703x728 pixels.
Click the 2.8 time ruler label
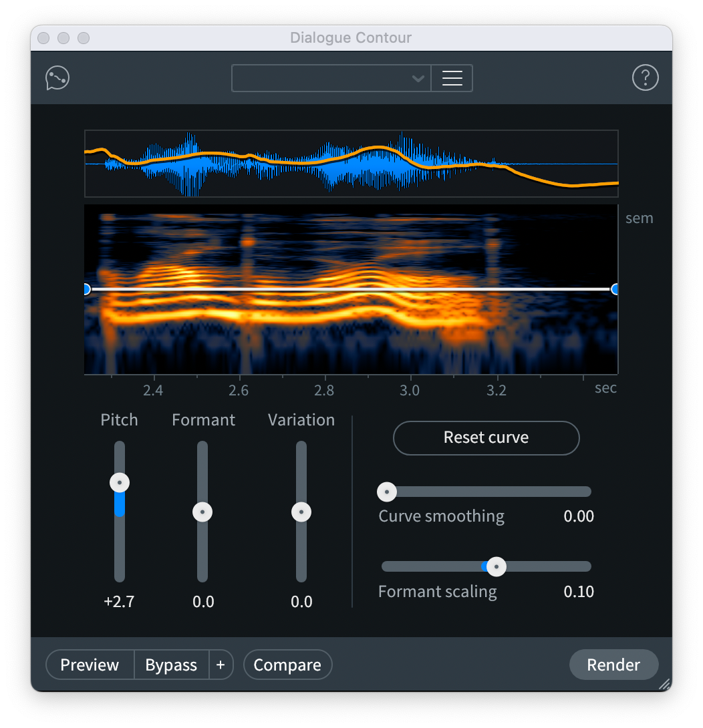tap(324, 391)
